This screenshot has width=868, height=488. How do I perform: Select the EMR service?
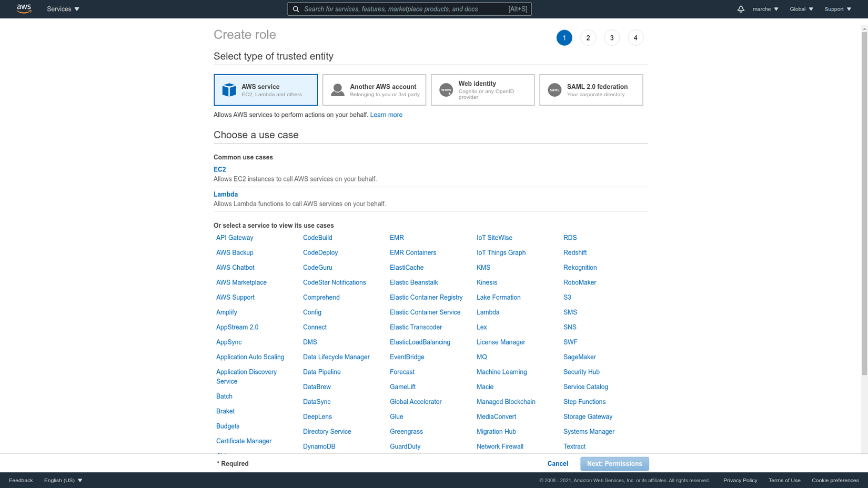coord(397,238)
